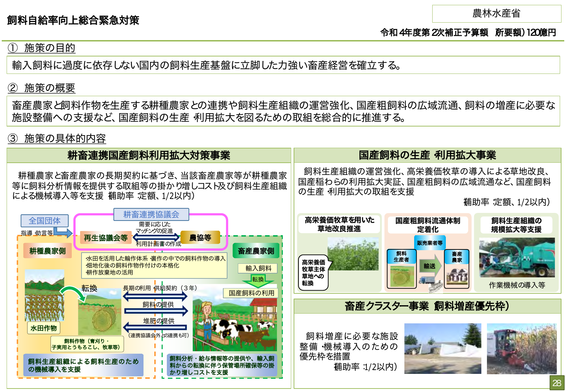Click the 畜産クラスター事業 section header

coord(427,306)
